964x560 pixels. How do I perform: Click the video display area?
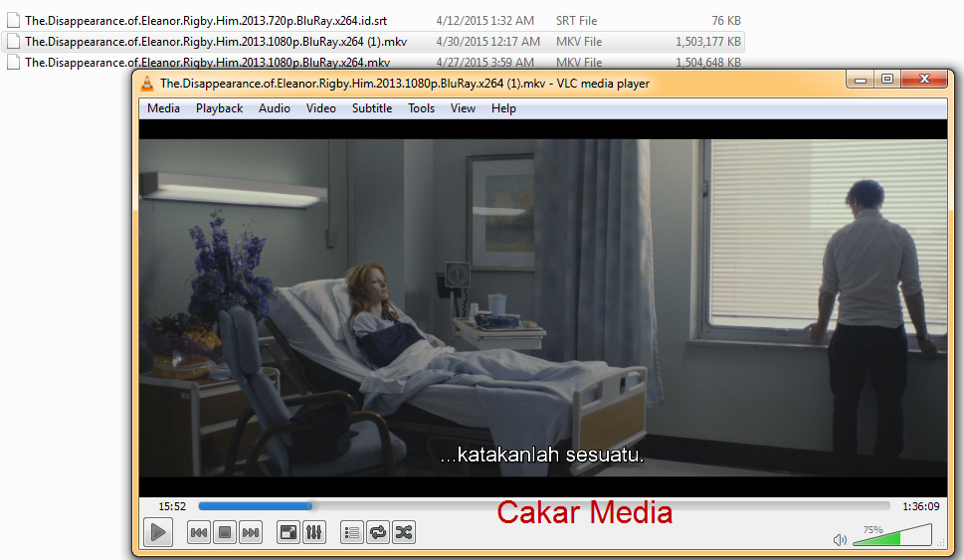click(543, 307)
